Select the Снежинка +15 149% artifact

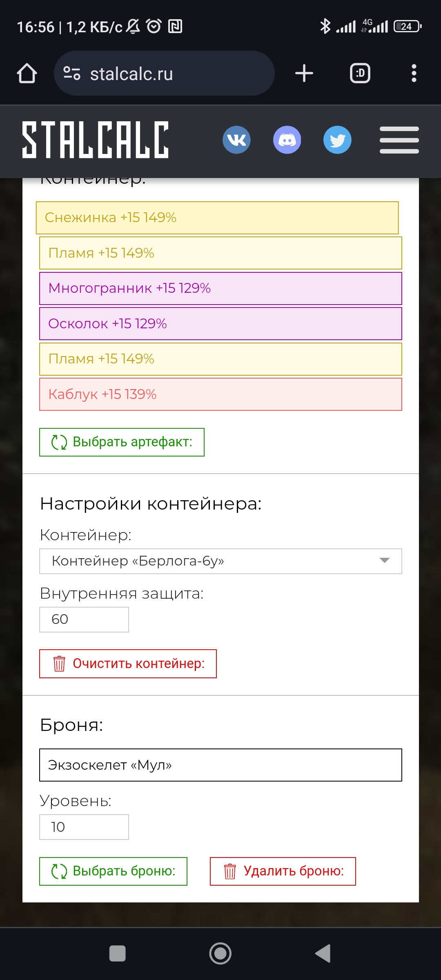point(217,218)
